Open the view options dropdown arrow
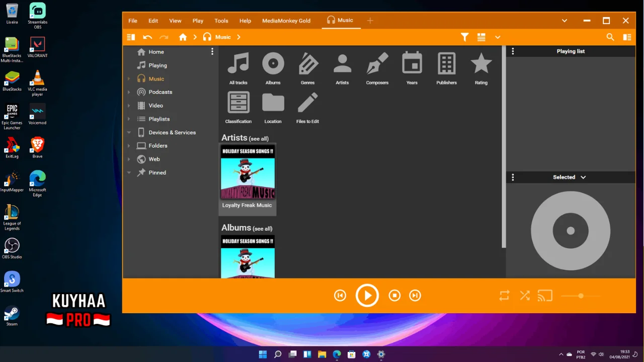 pyautogui.click(x=498, y=37)
